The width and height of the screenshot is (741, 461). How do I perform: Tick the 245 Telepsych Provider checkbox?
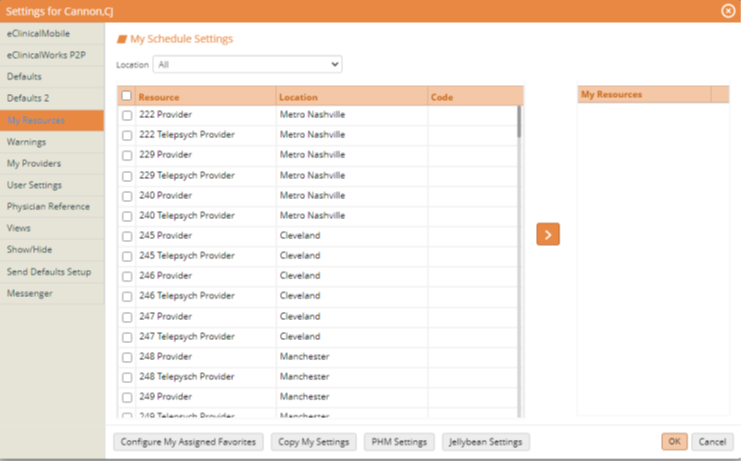point(127,256)
